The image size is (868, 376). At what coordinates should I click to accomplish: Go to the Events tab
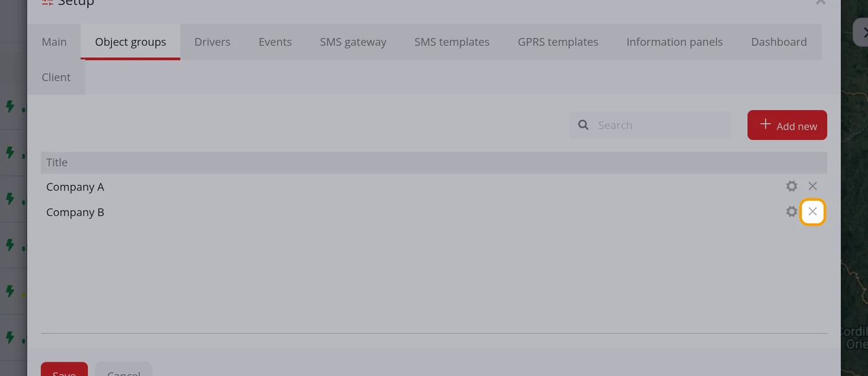(275, 42)
